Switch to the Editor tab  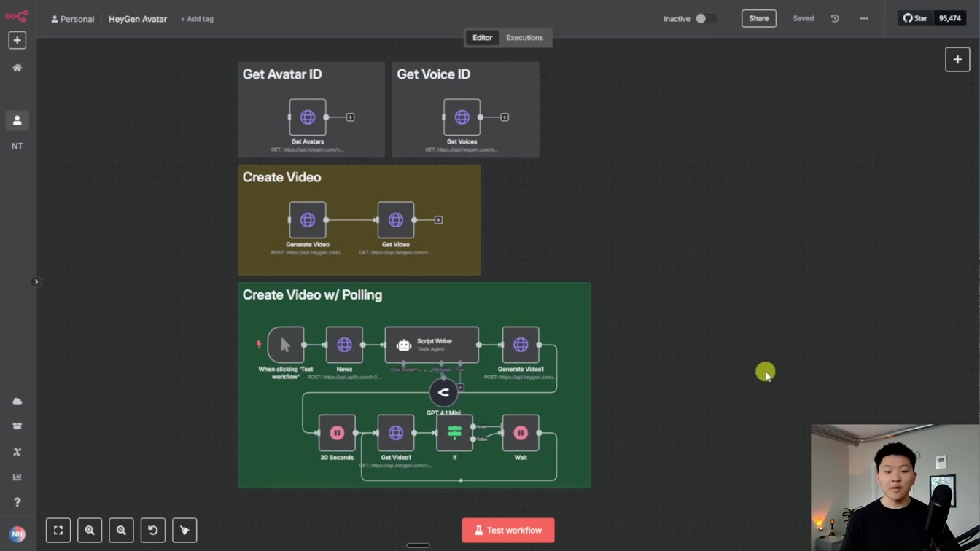482,38
